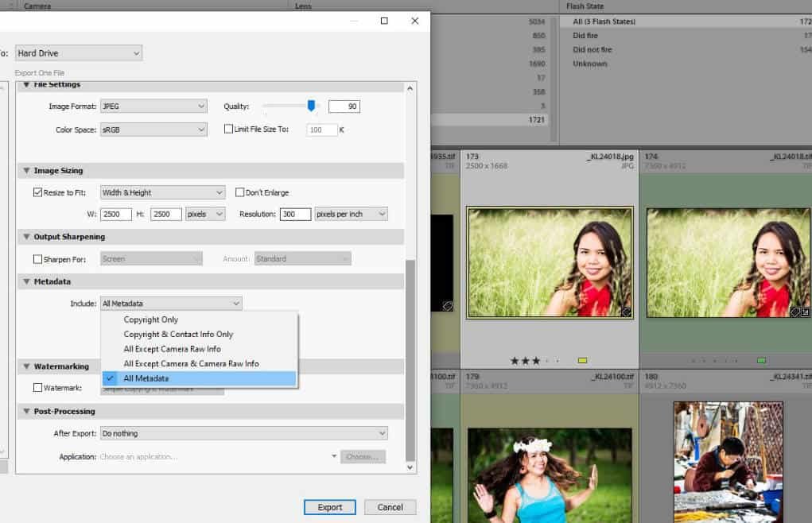This screenshot has width=812, height=523.
Task: Uncheck the Resize to Fit checkbox
Action: point(38,192)
